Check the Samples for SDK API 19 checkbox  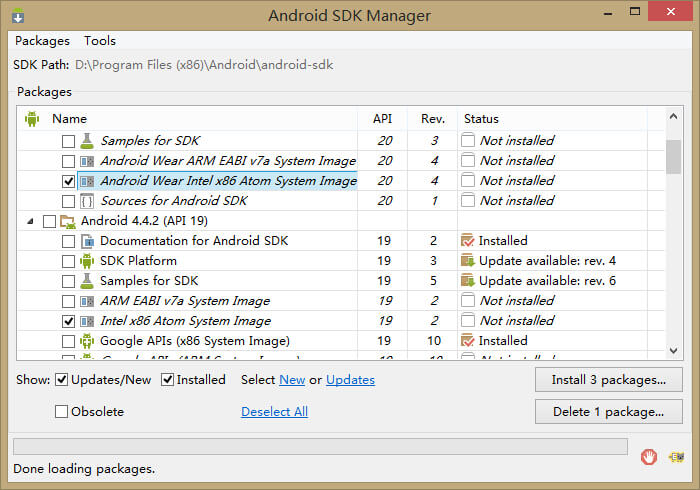[68, 281]
